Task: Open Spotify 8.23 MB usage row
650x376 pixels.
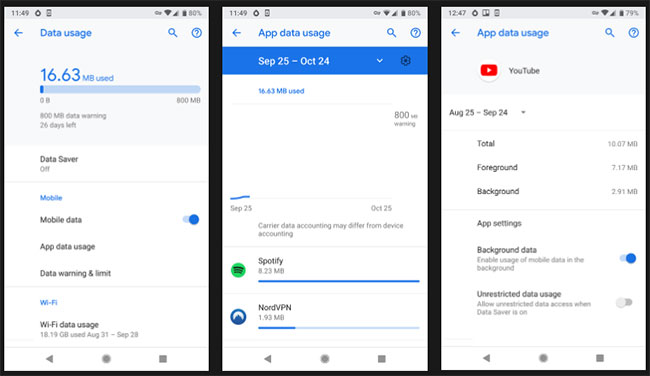Action: [325, 270]
